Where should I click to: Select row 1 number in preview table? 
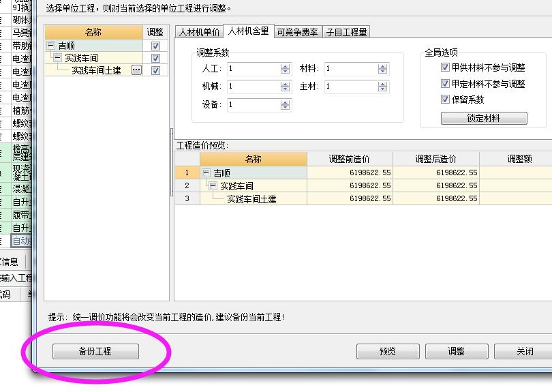click(x=187, y=172)
